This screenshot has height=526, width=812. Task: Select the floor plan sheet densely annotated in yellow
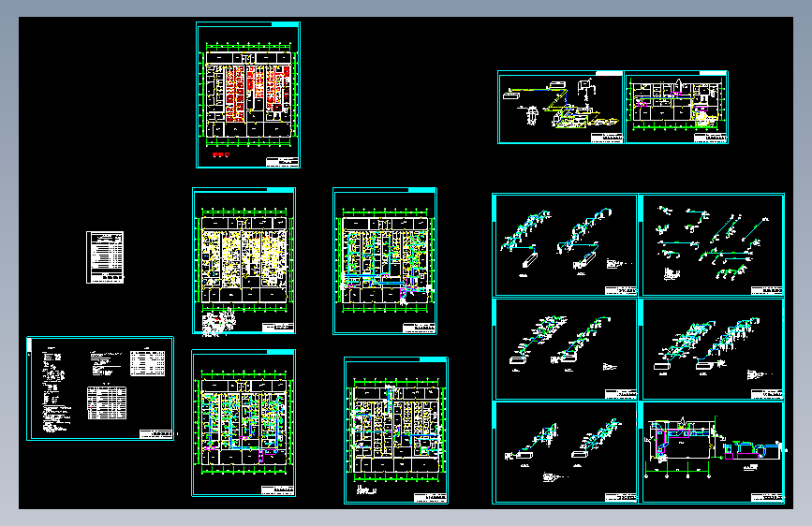coord(244,260)
